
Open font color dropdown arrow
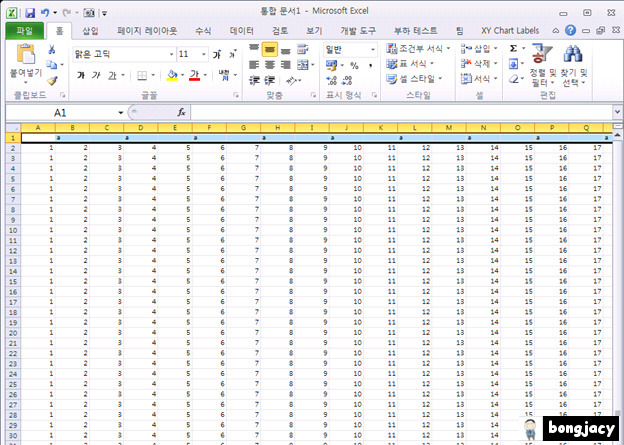[205, 75]
